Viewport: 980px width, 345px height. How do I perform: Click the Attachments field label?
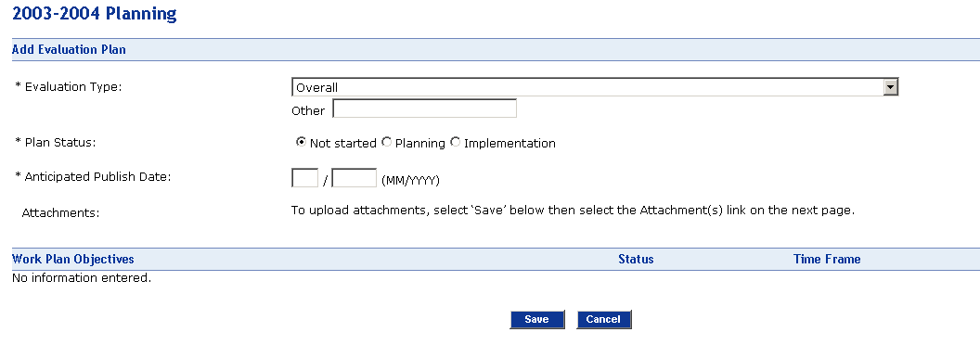pyautogui.click(x=60, y=213)
